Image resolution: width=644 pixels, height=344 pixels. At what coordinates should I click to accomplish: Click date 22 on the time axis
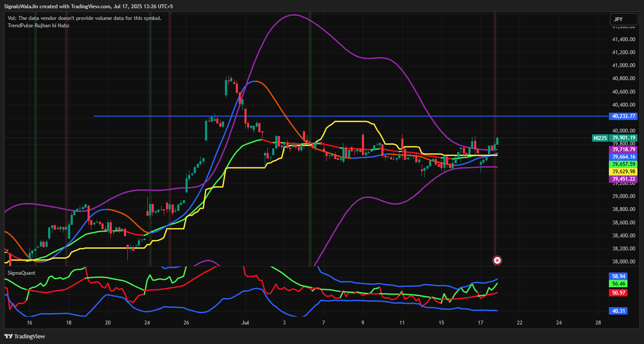[519, 323]
